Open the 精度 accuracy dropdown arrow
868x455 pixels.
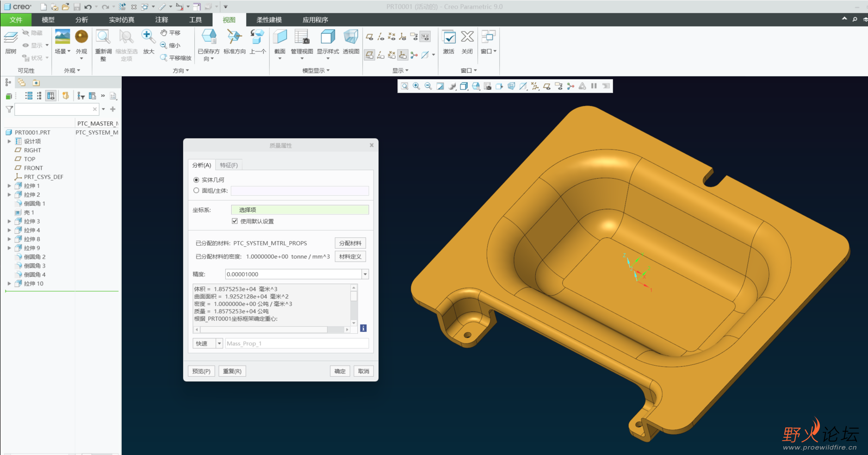click(x=365, y=274)
